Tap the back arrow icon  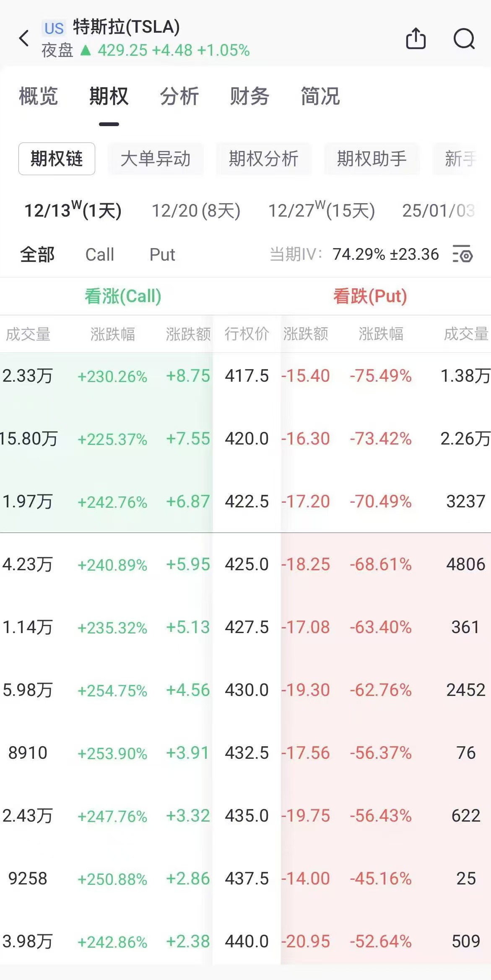pos(24,39)
